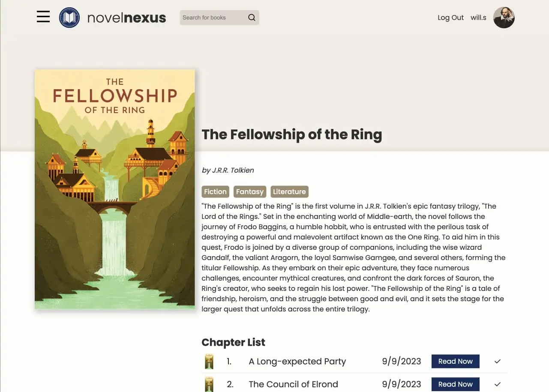Select the Fantasy genre tag

250,192
